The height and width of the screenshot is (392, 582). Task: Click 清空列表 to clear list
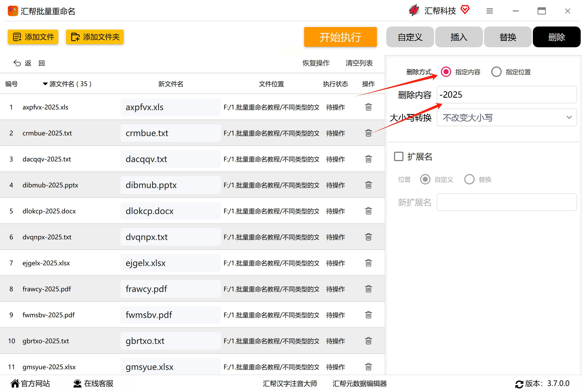359,63
